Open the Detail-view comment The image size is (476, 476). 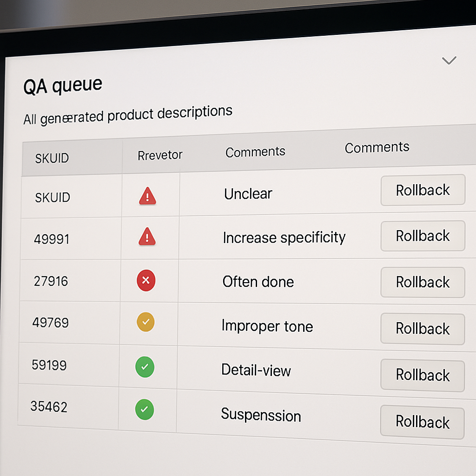pyautogui.click(x=256, y=370)
